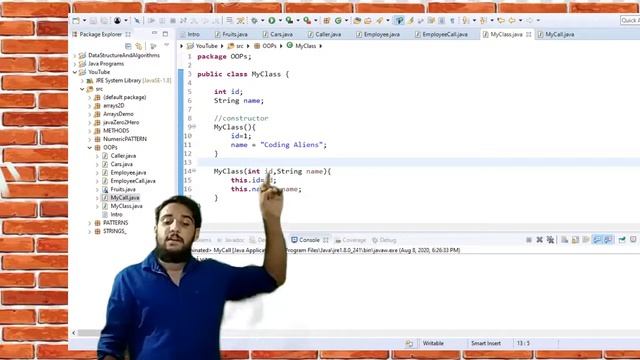This screenshot has width=640, height=360.
Task: Click the Search flashlight toolbar icon
Action: point(380,20)
